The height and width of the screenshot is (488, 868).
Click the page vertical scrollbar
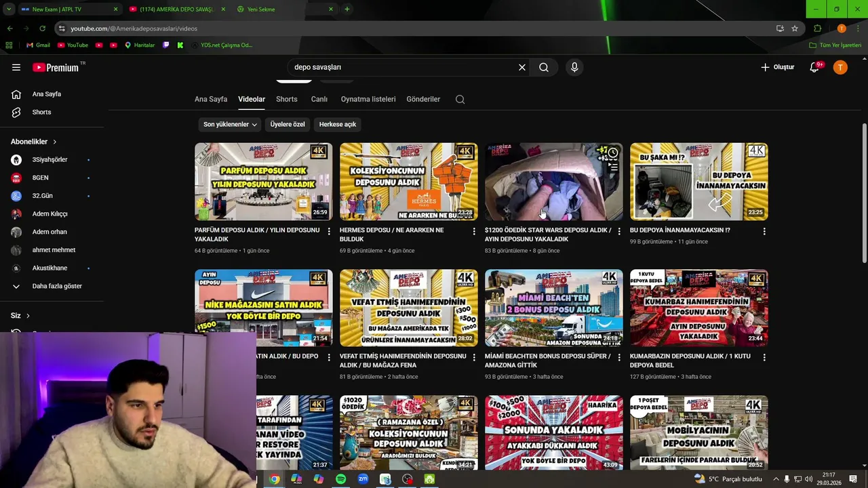(x=864, y=194)
